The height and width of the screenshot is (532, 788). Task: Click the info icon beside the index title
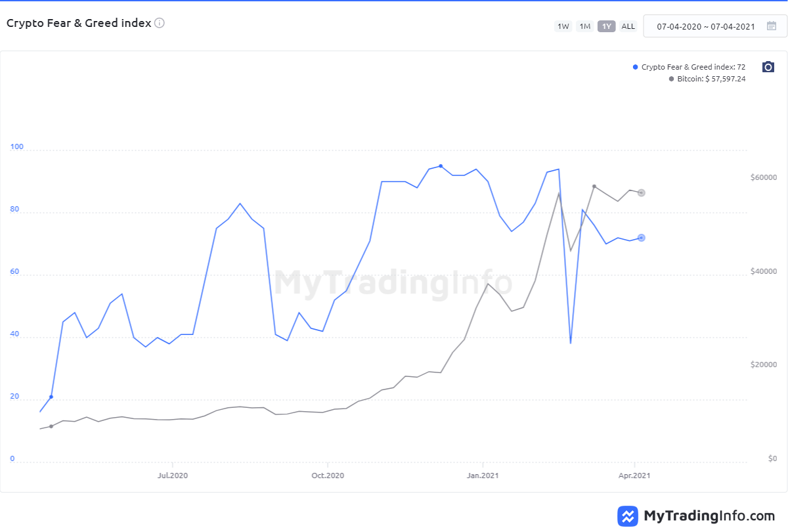click(x=160, y=23)
